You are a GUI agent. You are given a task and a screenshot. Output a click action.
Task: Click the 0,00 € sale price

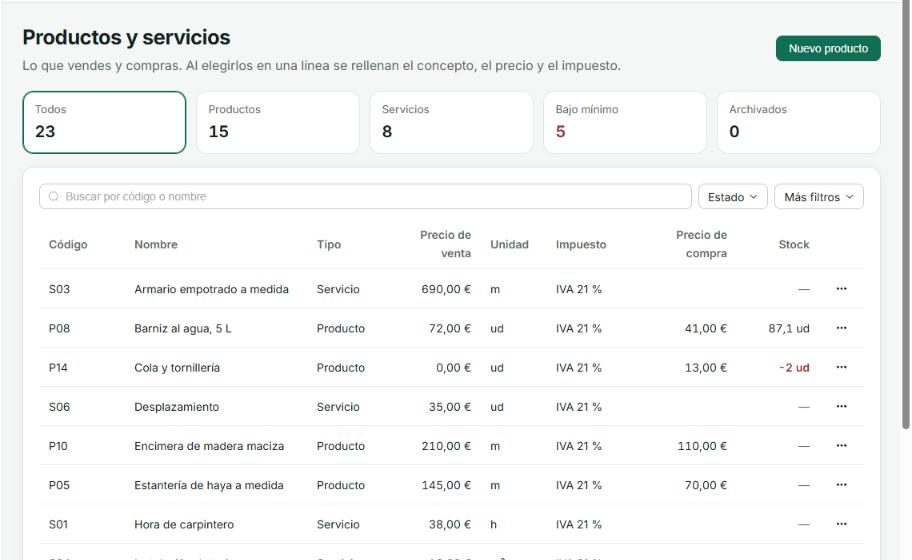[454, 368]
